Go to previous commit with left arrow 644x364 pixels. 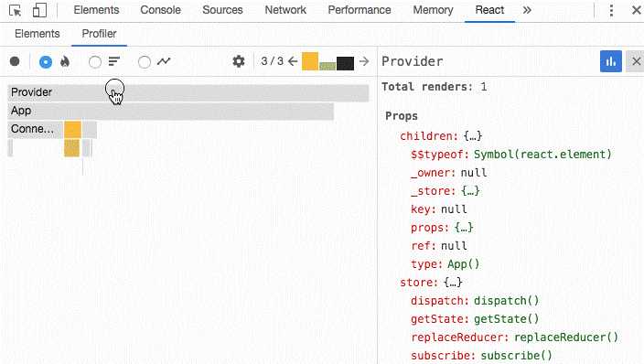pos(293,61)
